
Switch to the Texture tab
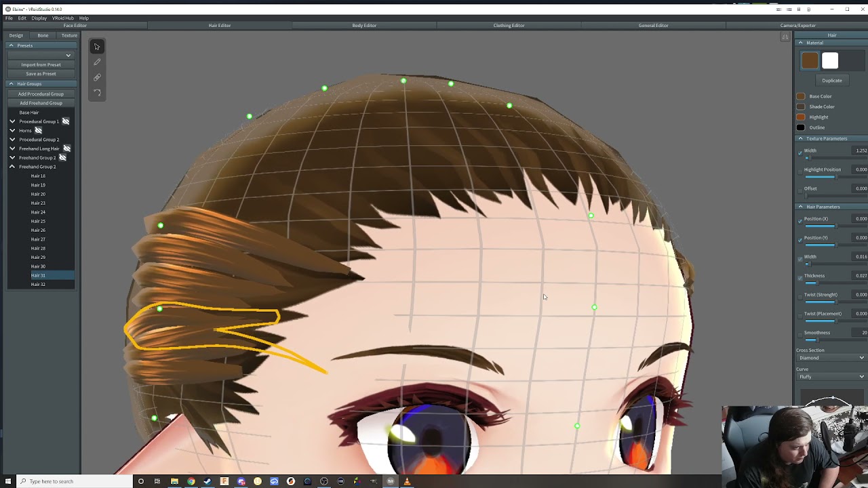(x=69, y=35)
